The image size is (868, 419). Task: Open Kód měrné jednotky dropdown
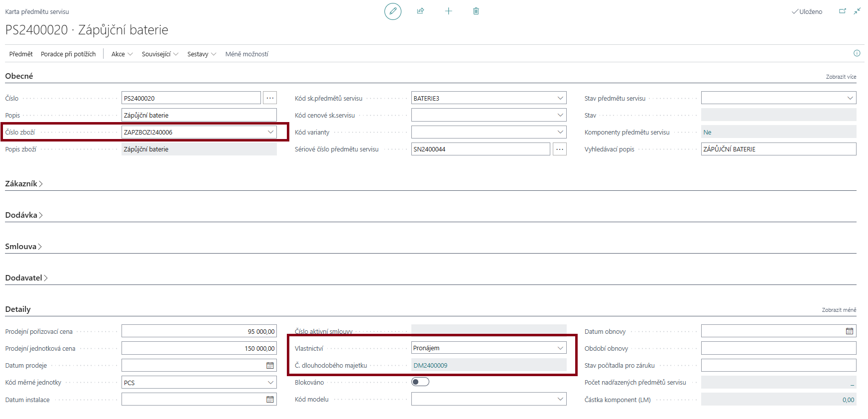tap(271, 383)
